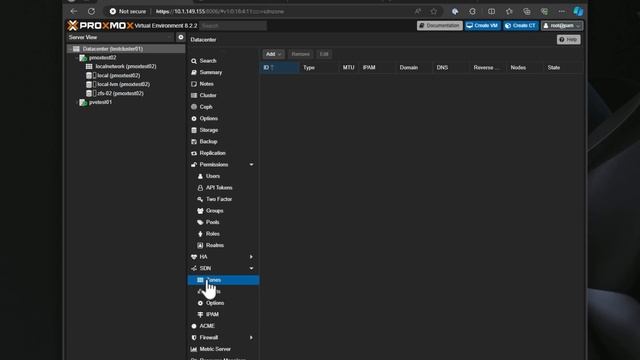Sort by the Type column header
This screenshot has width=640, height=360.
319,67
